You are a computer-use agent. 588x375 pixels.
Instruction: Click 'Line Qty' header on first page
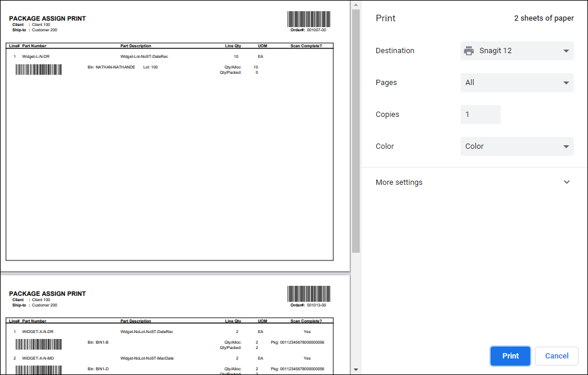click(x=233, y=46)
